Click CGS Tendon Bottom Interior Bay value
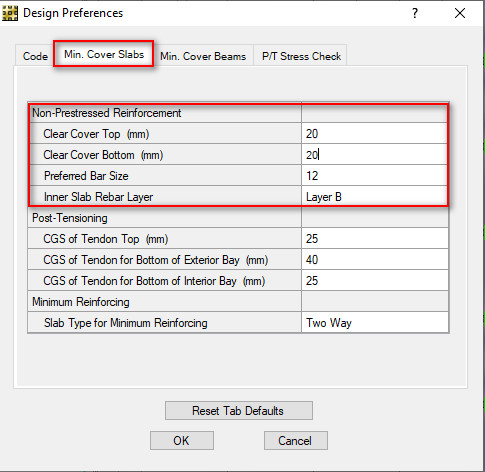This screenshot has height=472, width=485. (x=375, y=281)
